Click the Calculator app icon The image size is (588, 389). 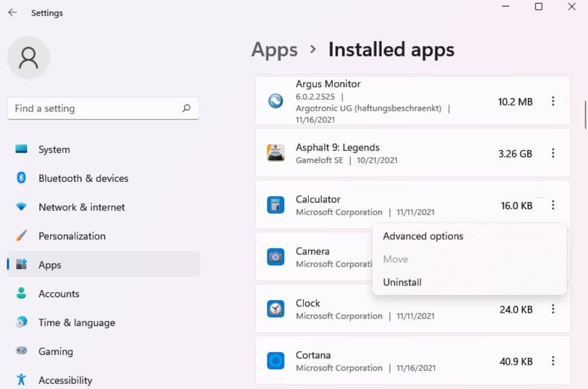[x=276, y=205]
